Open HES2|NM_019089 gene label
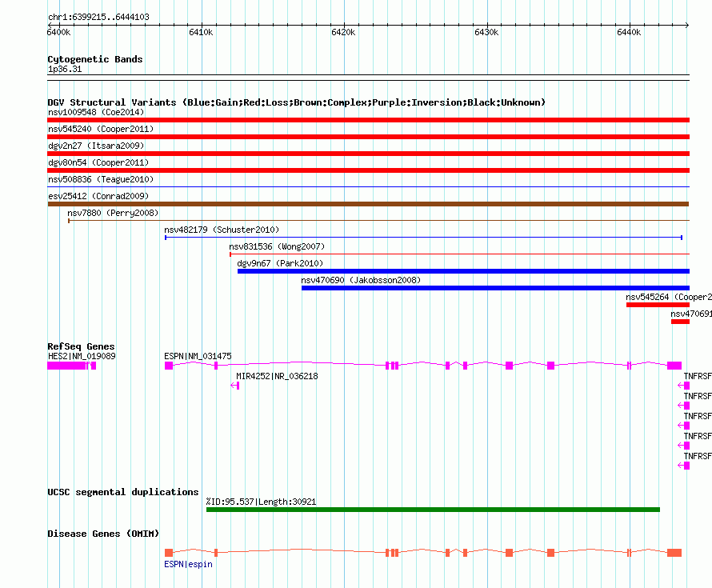The image size is (712, 588). [82, 356]
